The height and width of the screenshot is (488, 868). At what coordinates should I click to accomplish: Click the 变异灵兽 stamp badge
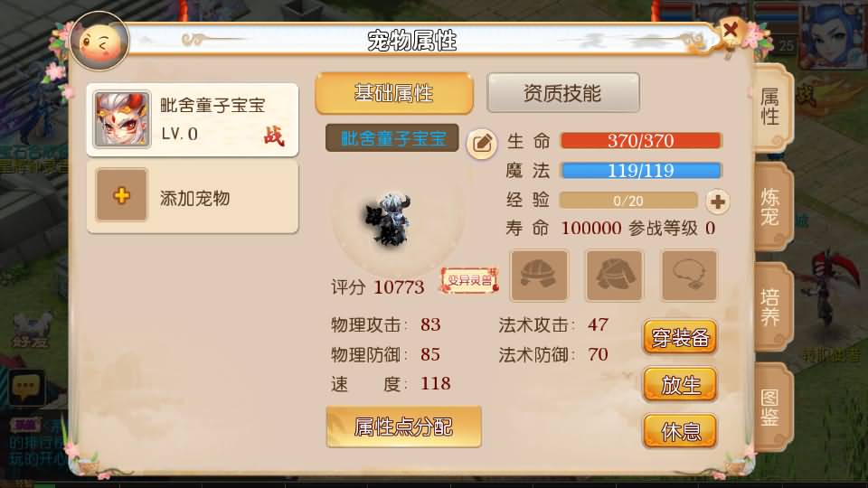469,280
